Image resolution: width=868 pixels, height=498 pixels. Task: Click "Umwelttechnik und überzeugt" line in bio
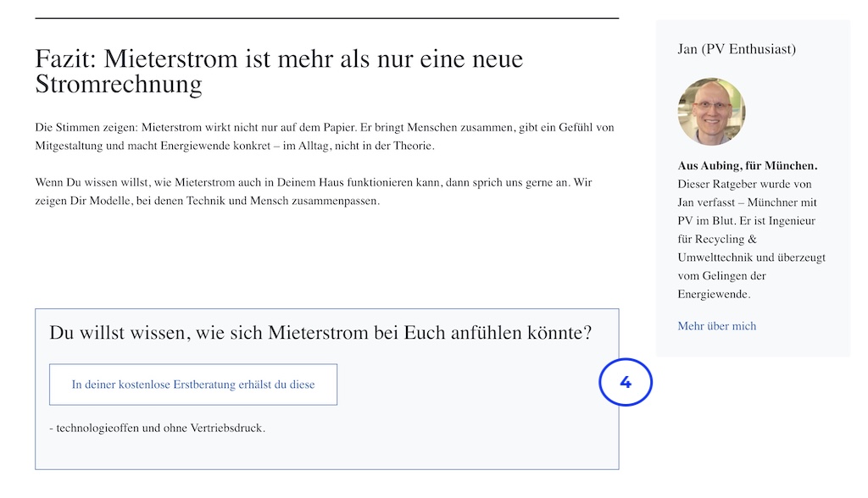751,257
